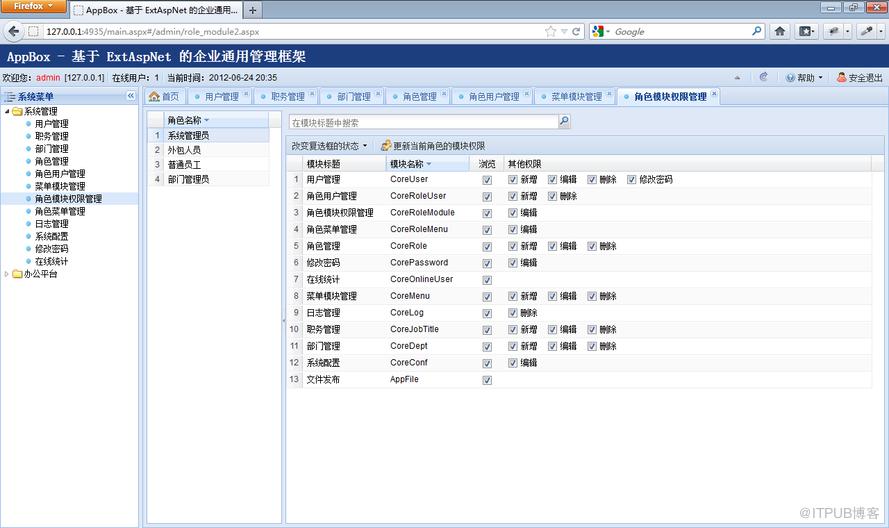
Task: Toggle 修改密码 checkbox in 用户管理 row
Action: 632,180
